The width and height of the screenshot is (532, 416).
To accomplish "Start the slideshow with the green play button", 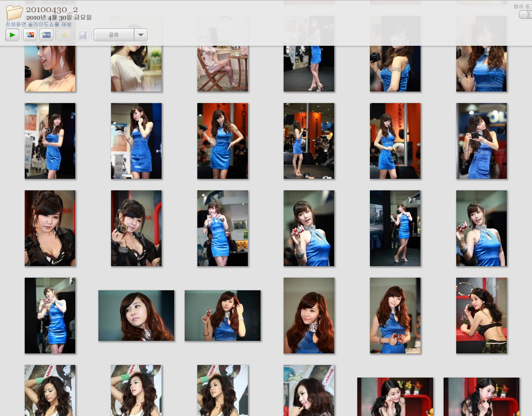I will click(12, 35).
